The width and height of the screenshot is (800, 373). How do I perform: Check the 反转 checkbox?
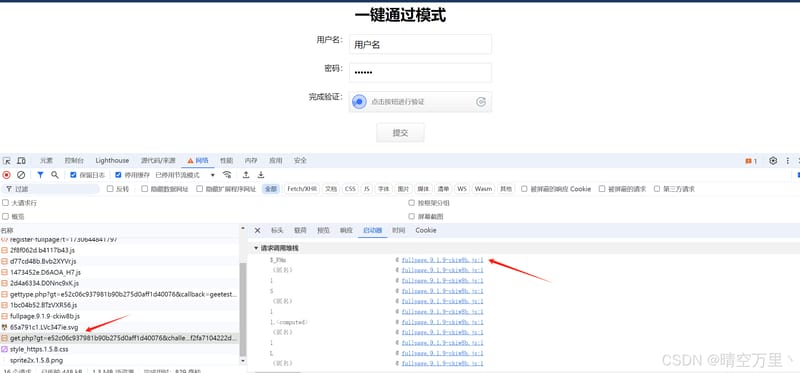(x=110, y=189)
